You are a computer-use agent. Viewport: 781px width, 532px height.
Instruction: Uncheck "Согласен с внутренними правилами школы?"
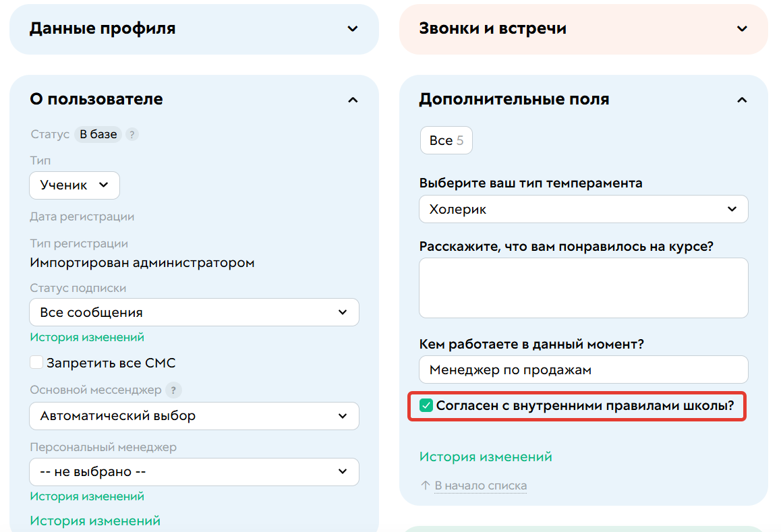(426, 407)
